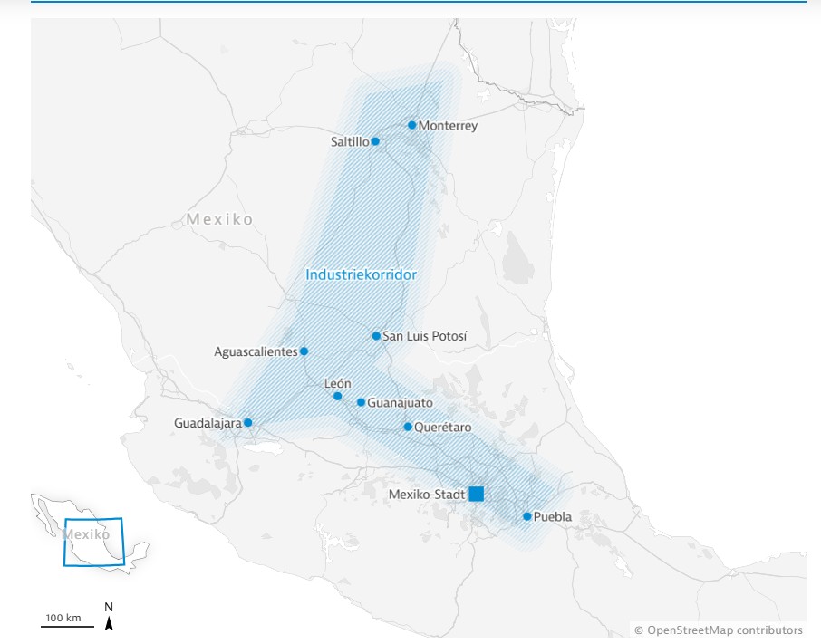Screen dimensions: 821x644
Task: Click the Guadalajara text label
Action: pos(208,423)
